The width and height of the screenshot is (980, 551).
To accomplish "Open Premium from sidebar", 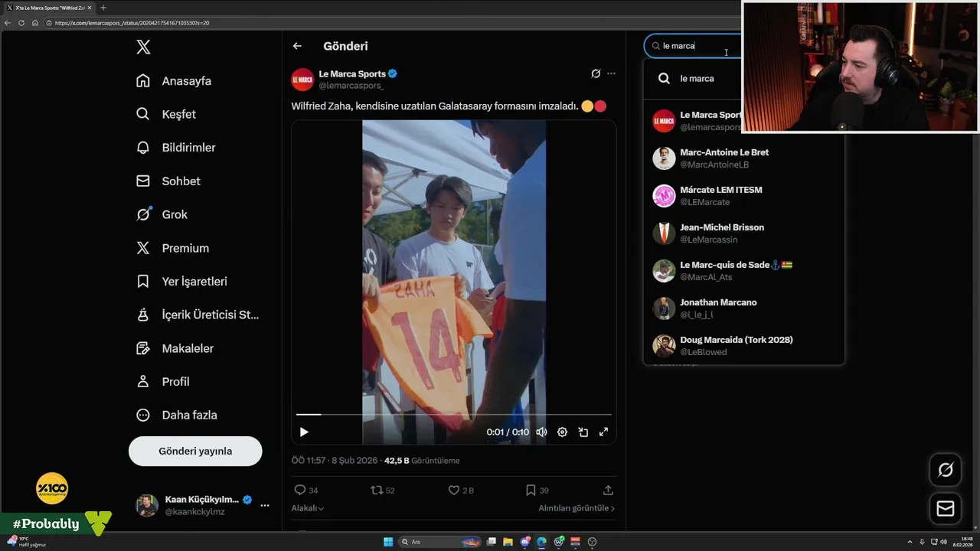I will coord(172,248).
